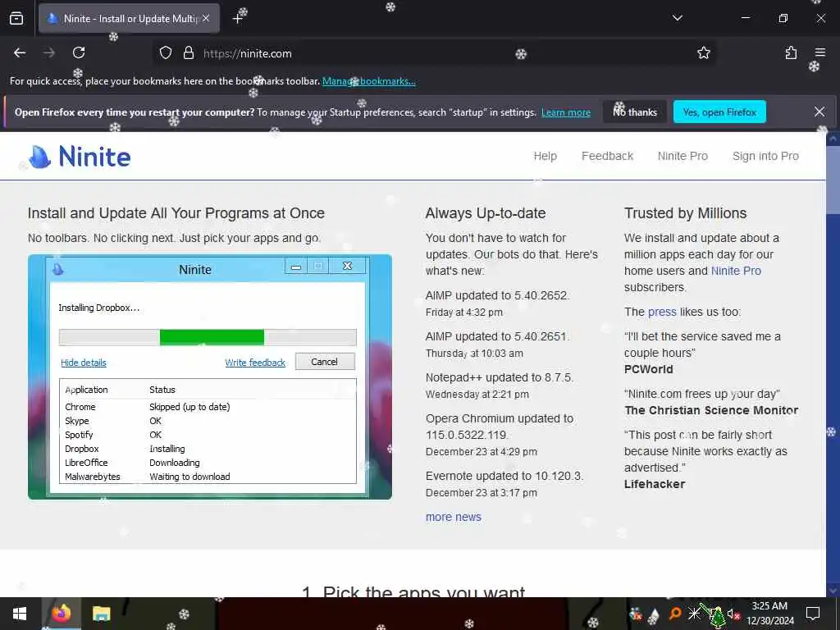
Task: Open the Extensions puzzle icon
Action: click(791, 52)
